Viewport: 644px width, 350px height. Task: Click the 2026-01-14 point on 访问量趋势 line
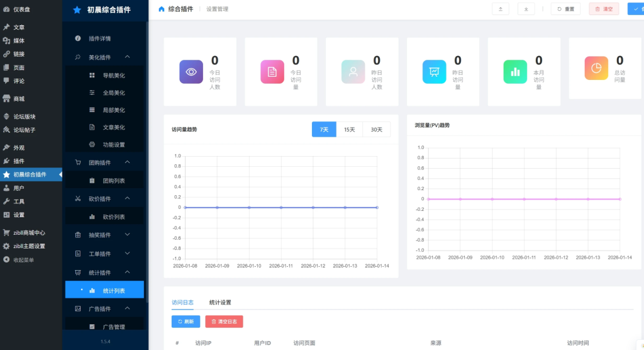(x=377, y=207)
